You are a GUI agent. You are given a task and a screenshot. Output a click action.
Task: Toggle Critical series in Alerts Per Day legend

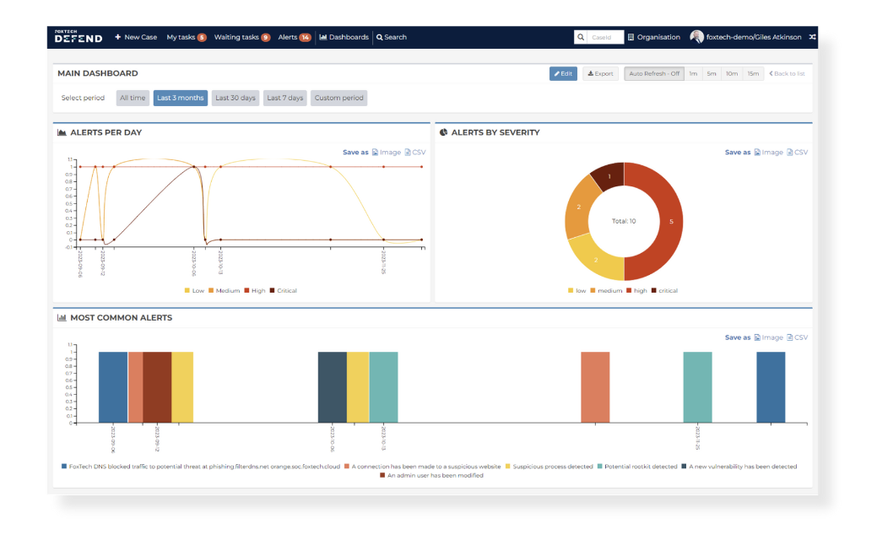[x=284, y=291]
